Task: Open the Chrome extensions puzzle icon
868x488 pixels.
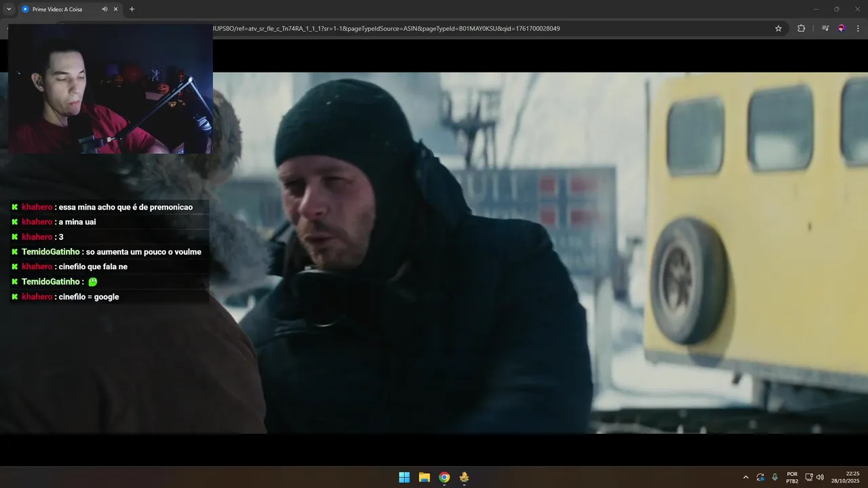Action: (801, 28)
